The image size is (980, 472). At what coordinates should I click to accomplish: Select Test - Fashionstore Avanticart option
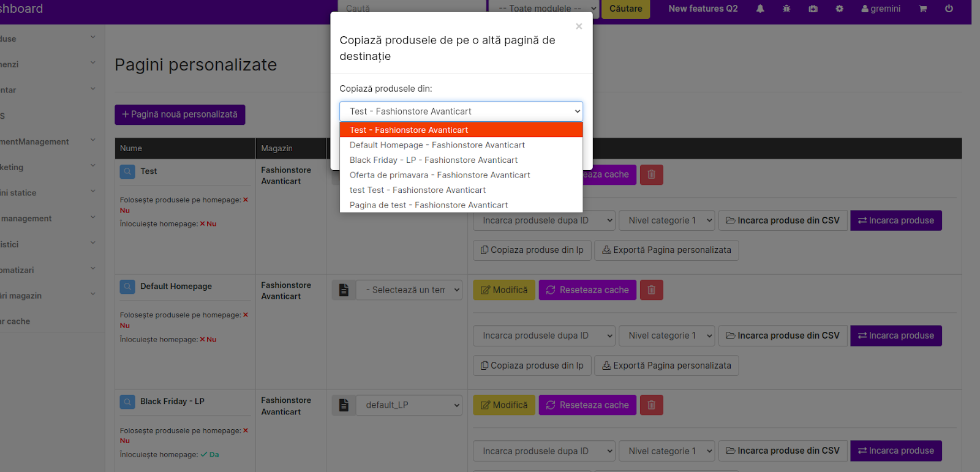461,130
